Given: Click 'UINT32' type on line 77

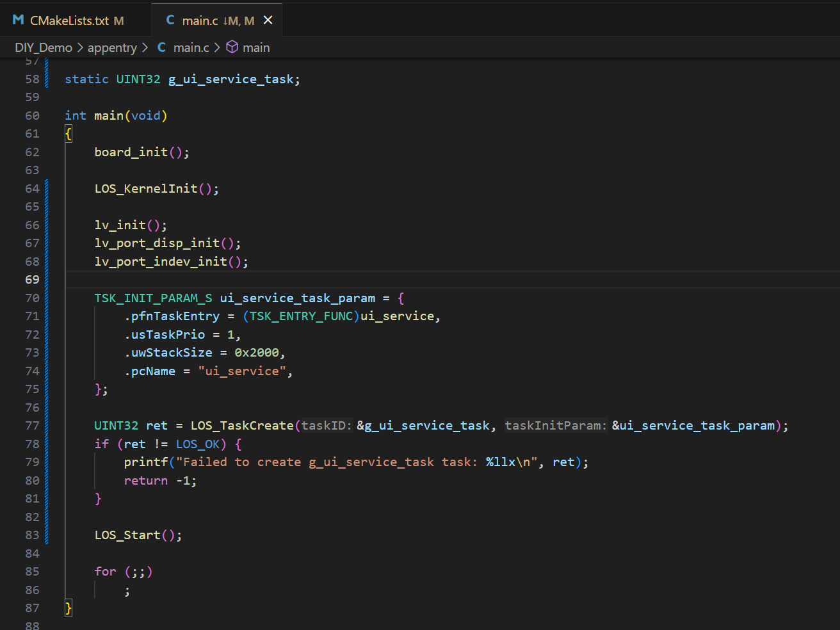Looking at the screenshot, I should point(117,426).
